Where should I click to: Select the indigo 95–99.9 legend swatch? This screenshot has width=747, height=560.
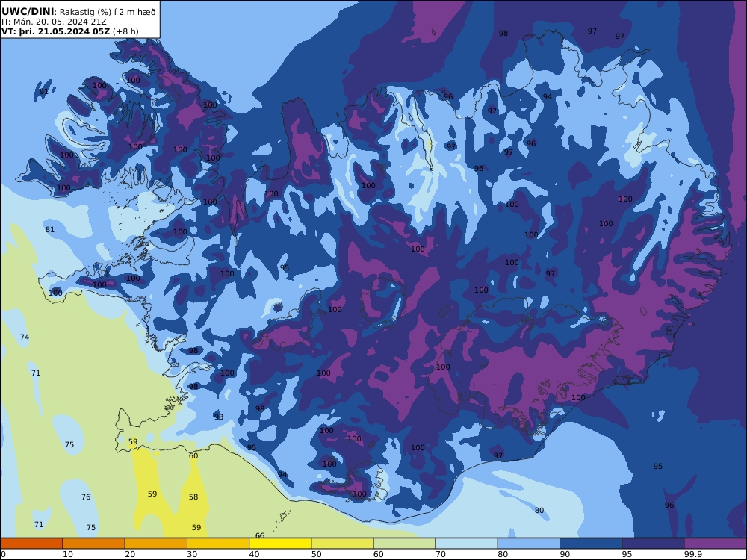[x=653, y=544]
